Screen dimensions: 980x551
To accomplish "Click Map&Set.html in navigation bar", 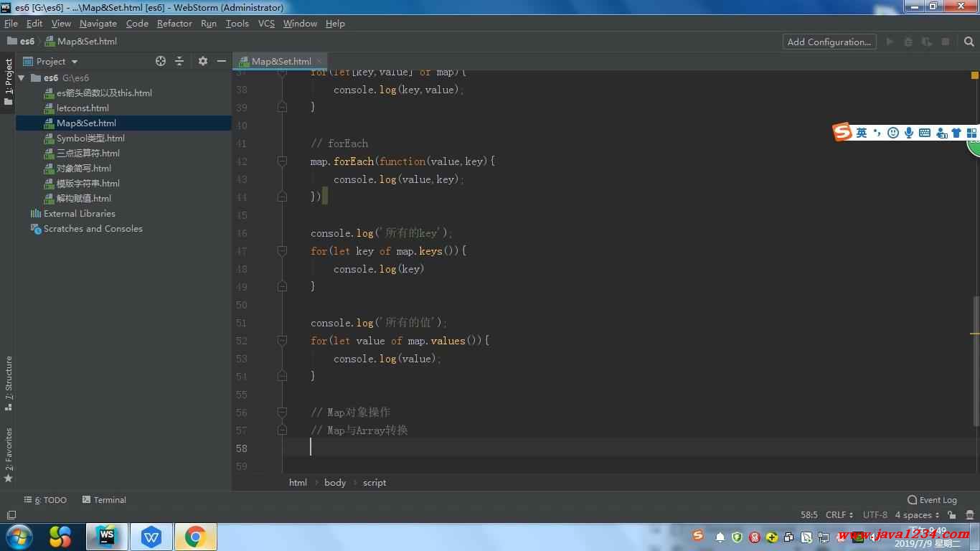I will click(x=81, y=42).
